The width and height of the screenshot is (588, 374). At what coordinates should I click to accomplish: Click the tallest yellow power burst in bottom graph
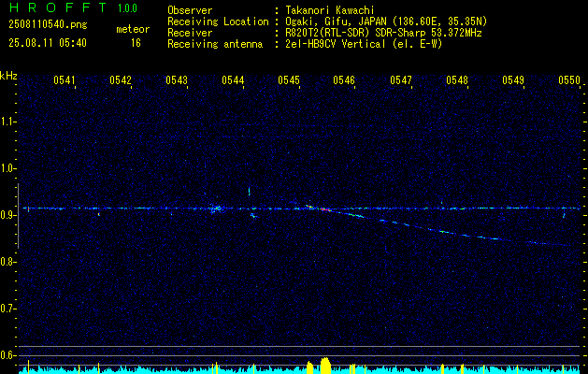325,365
